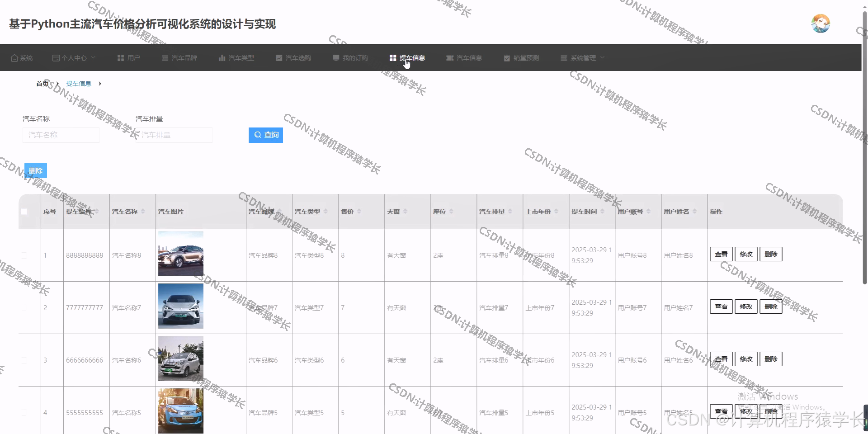Sort table by 汽车类型 column arrows
868x434 pixels.
(x=325, y=212)
